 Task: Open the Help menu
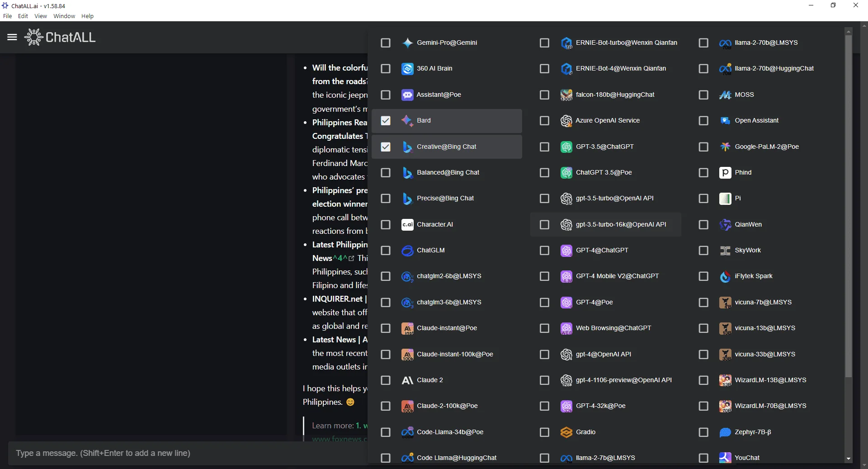pyautogui.click(x=87, y=16)
